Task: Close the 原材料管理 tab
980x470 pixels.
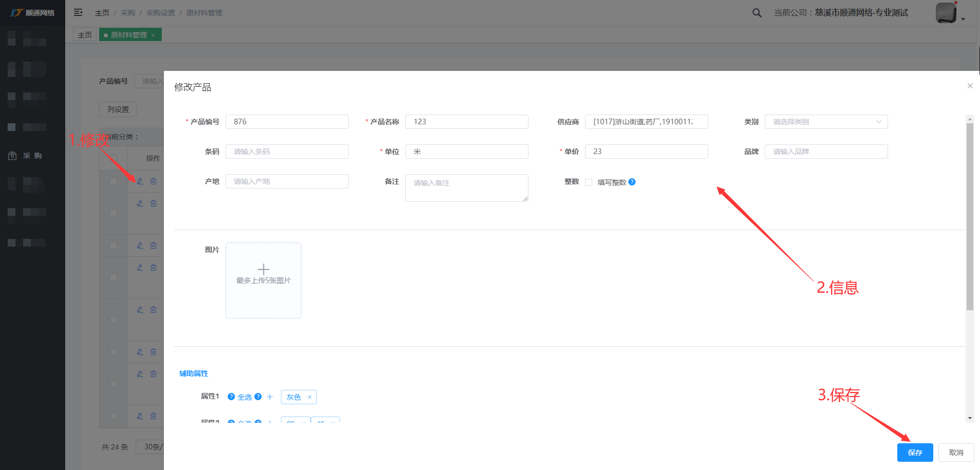Action: [153, 35]
